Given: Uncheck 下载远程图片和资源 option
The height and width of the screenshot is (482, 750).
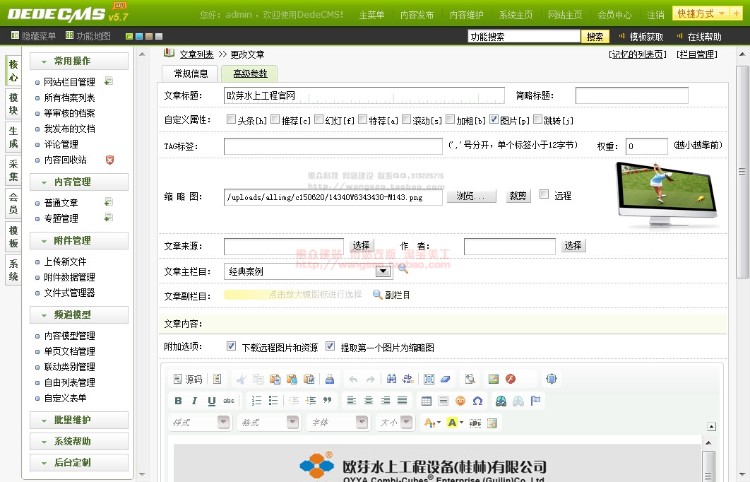Looking at the screenshot, I should pyautogui.click(x=231, y=346).
